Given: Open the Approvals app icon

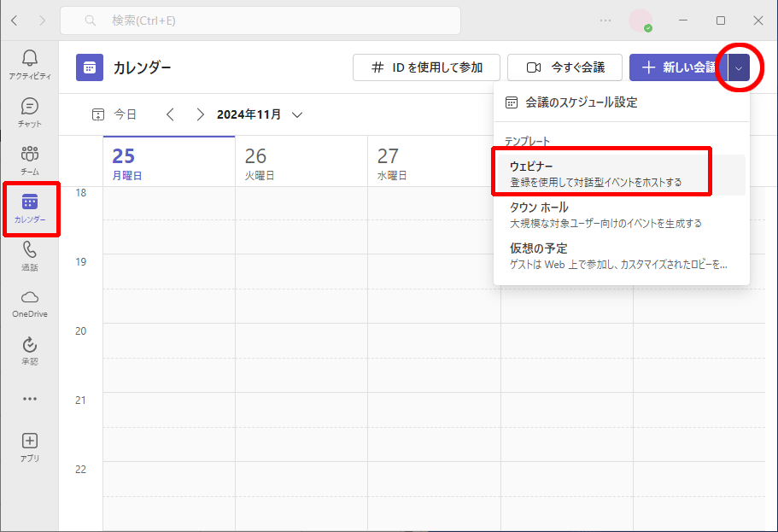Looking at the screenshot, I should click(x=29, y=349).
